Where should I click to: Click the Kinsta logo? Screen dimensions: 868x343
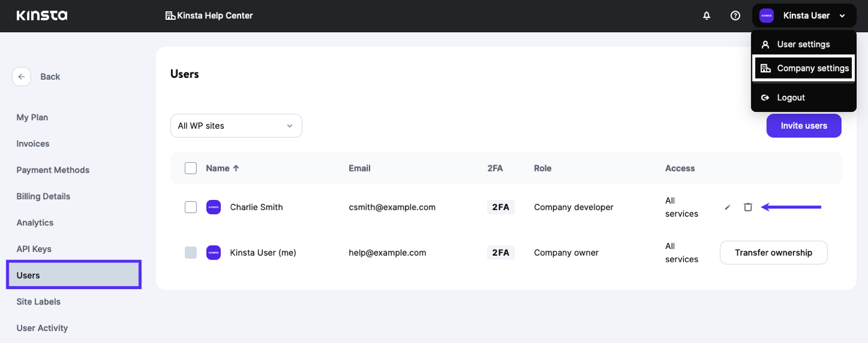[42, 15]
